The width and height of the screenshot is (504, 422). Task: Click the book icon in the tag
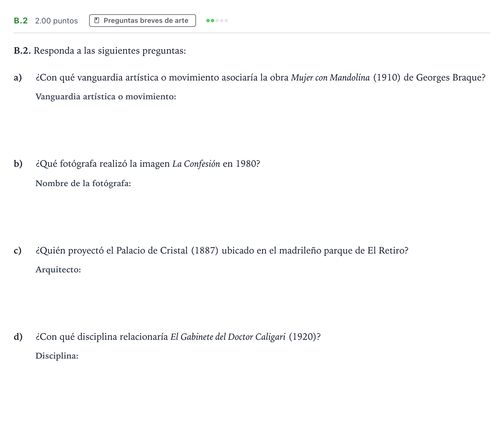pyautogui.click(x=97, y=21)
